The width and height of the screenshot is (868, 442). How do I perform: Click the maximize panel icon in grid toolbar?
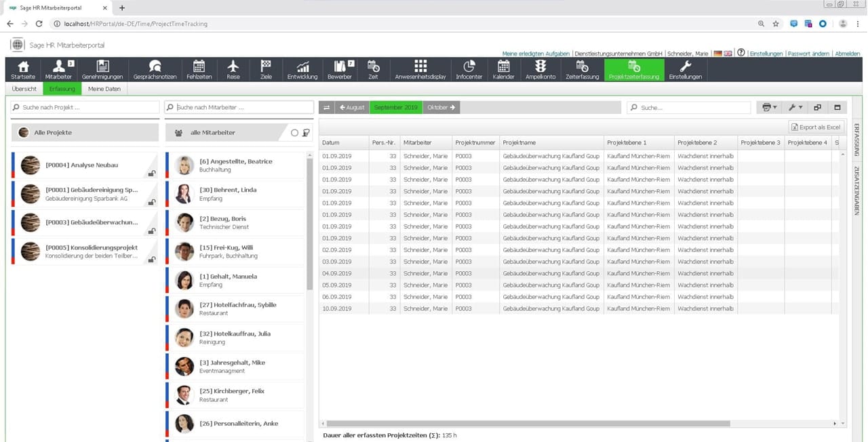click(x=837, y=107)
